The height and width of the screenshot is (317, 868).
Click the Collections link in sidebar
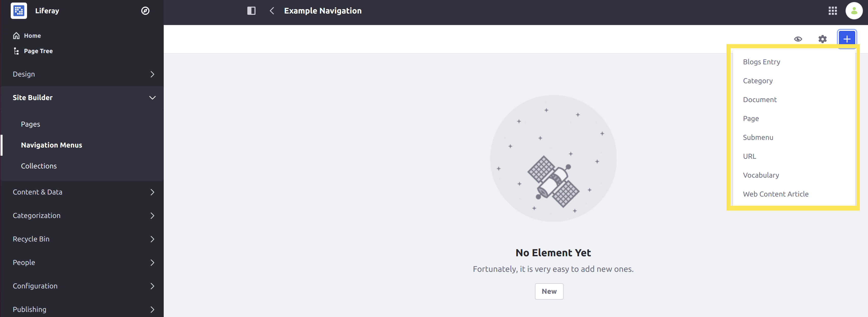point(39,166)
